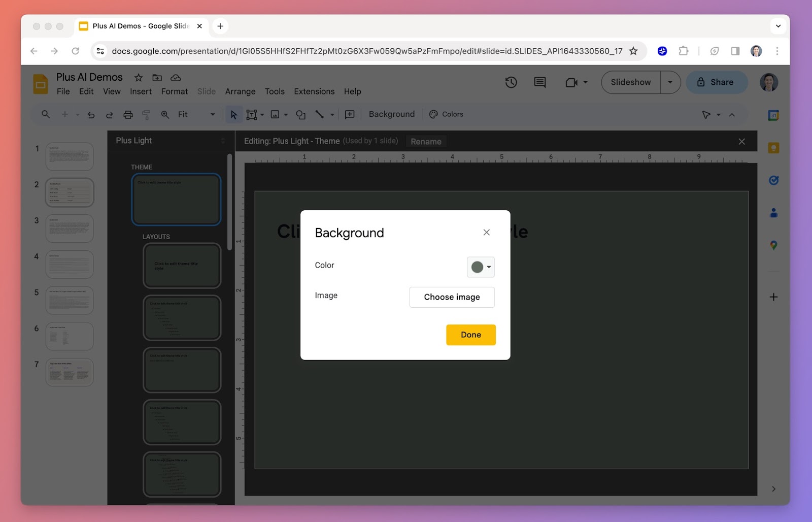Expand the video camera meeting dropdown
The image size is (812, 522).
click(585, 82)
